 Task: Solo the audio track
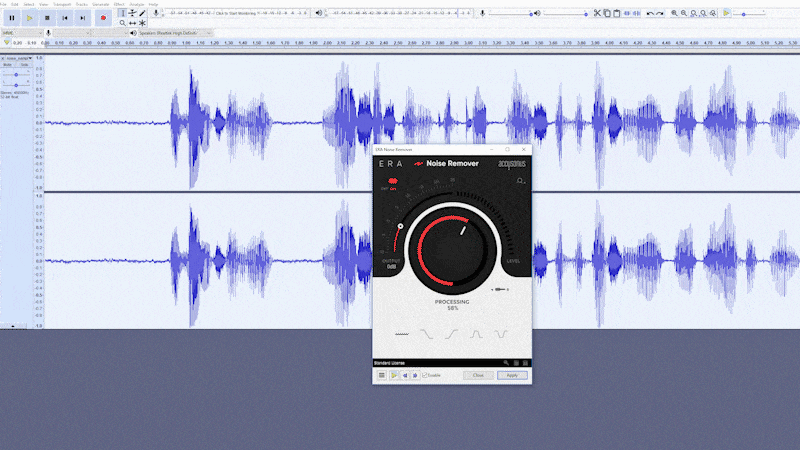pyautogui.click(x=24, y=65)
